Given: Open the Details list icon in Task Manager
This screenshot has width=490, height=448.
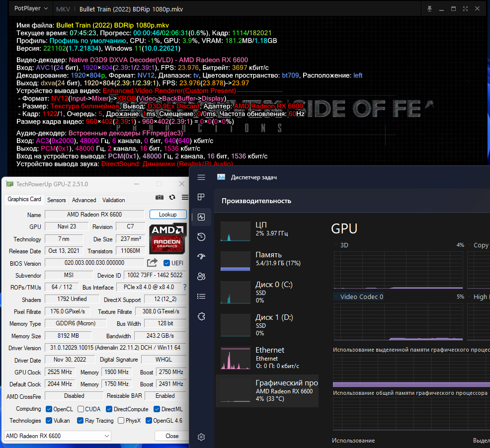Looking at the screenshot, I should click(201, 296).
